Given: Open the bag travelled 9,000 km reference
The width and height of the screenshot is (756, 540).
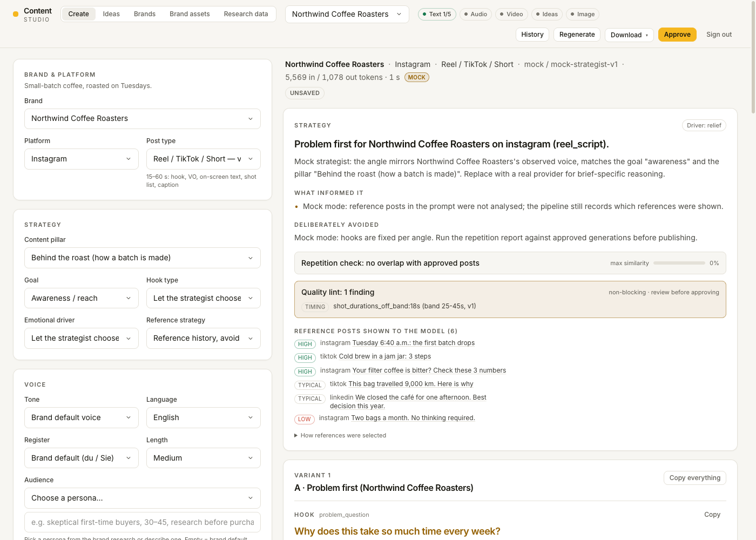Looking at the screenshot, I should 411,384.
